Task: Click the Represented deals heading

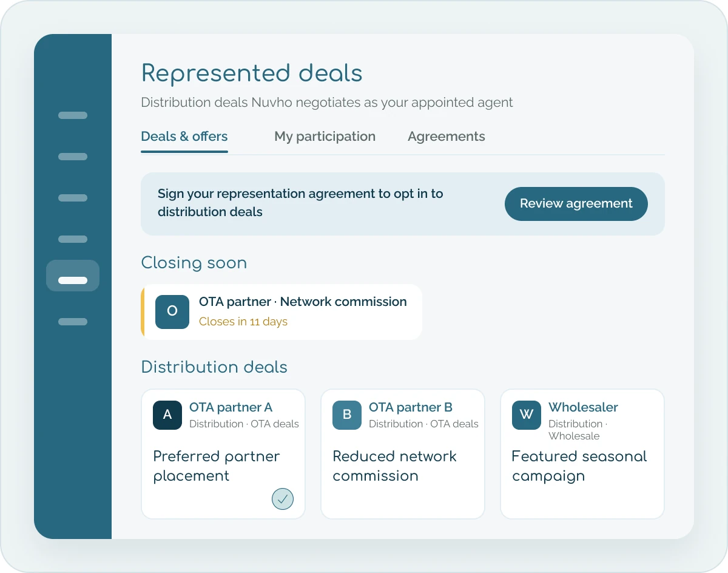Action: click(252, 73)
